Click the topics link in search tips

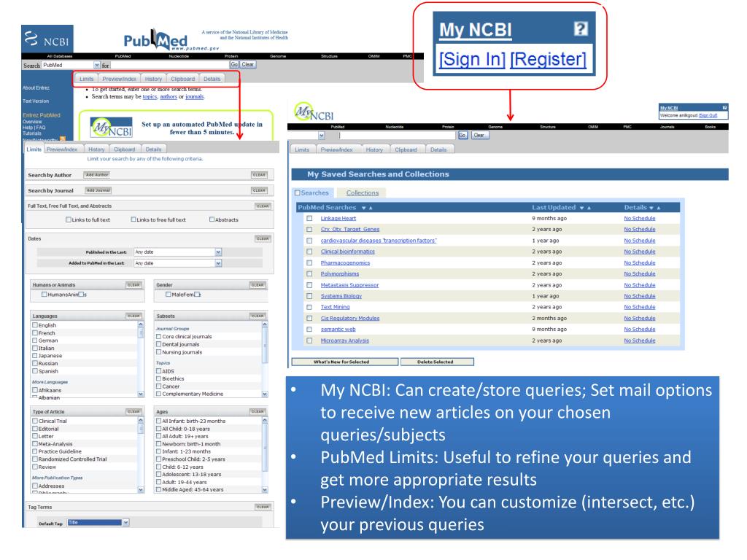(150, 97)
